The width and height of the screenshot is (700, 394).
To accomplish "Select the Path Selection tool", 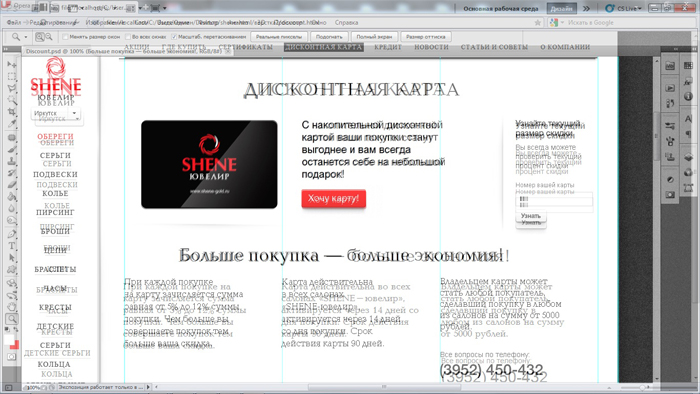I will coord(12,257).
